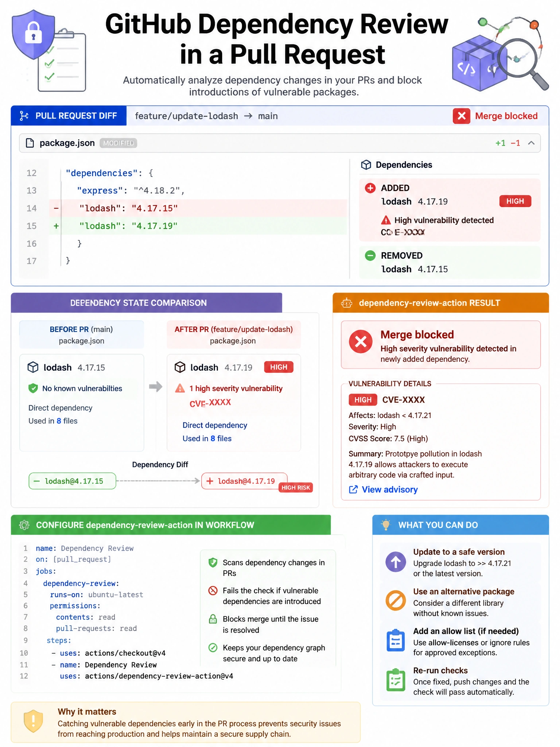Click the HIGH badge in the ADDED lodash card

point(515,201)
